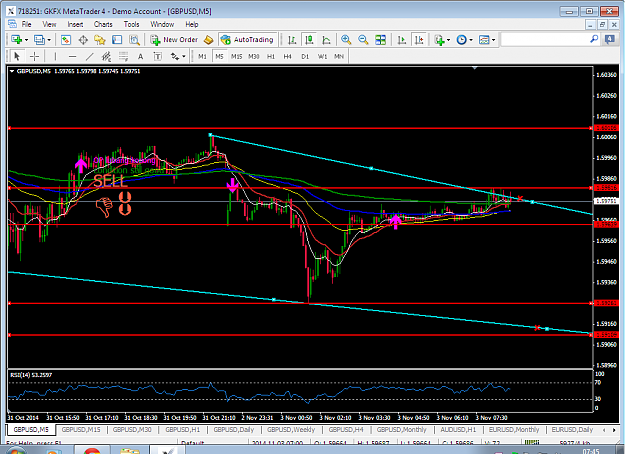Switch timeframe to H1
The image size is (625, 454).
pos(271,57)
